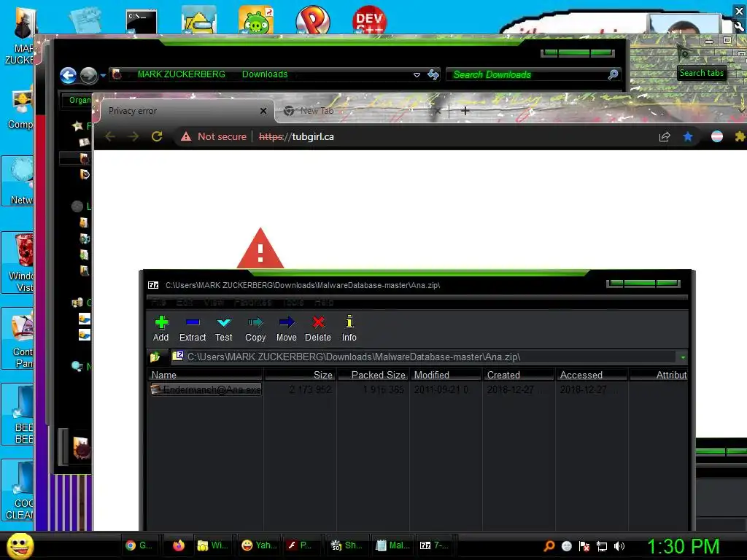The width and height of the screenshot is (747, 560).
Task: Open the Bad Piggies desktop icon
Action: 256,19
